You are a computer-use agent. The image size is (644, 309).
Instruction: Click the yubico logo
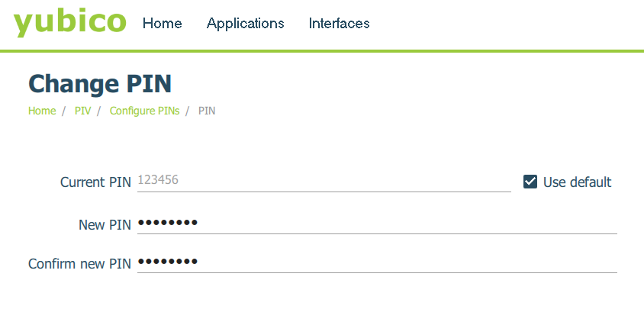tap(69, 23)
